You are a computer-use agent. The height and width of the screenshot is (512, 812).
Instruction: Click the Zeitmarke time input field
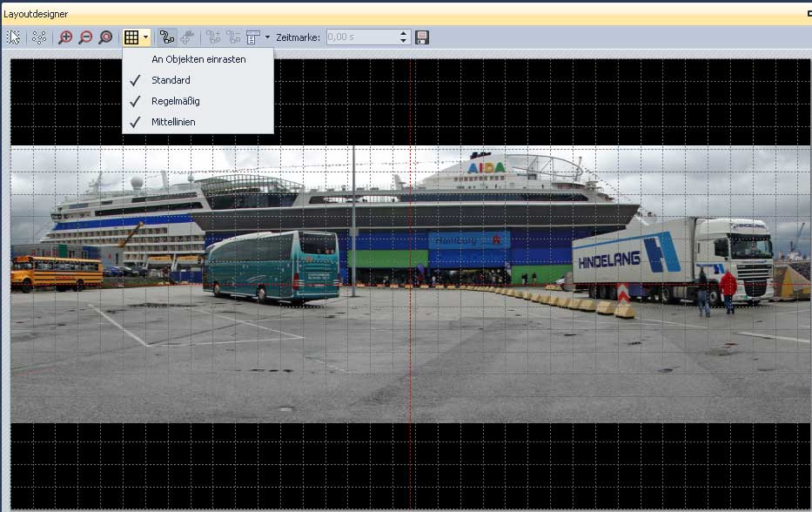(361, 37)
